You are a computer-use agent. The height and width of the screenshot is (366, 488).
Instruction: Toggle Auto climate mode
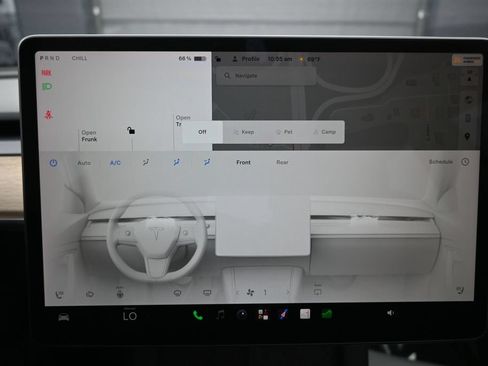84,163
